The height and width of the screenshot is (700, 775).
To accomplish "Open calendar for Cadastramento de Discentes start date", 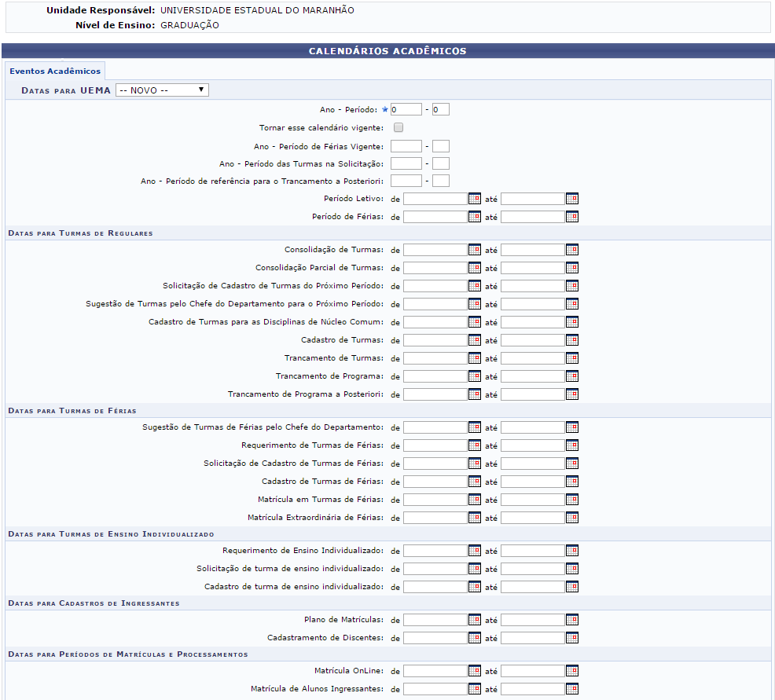I will click(x=474, y=638).
